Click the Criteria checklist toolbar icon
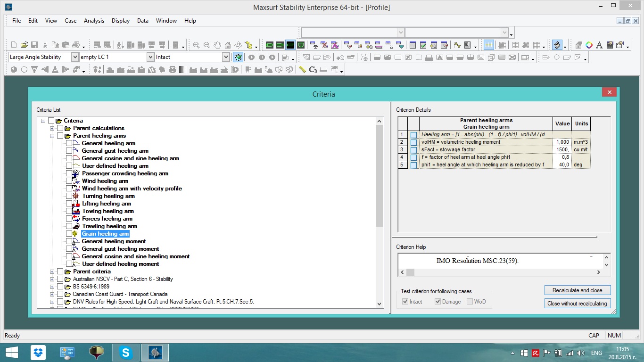The width and height of the screenshot is (644, 362). (238, 57)
